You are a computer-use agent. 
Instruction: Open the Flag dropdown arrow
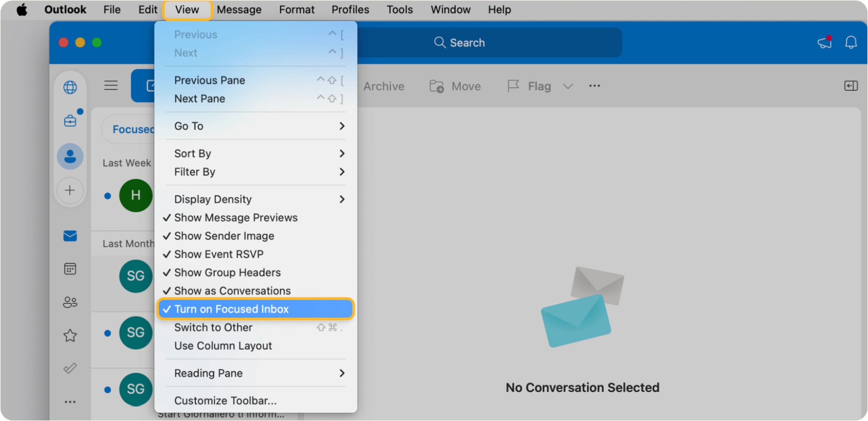tap(568, 86)
